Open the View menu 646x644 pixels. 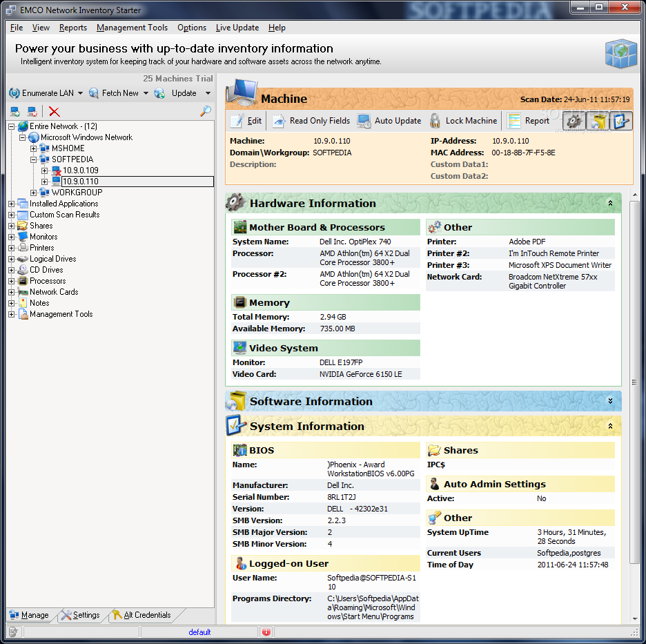(x=41, y=28)
